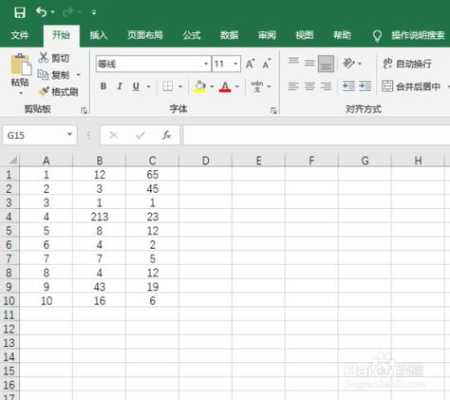Click the Save icon in quick access toolbar
The width and height of the screenshot is (450, 400).
coord(20,13)
